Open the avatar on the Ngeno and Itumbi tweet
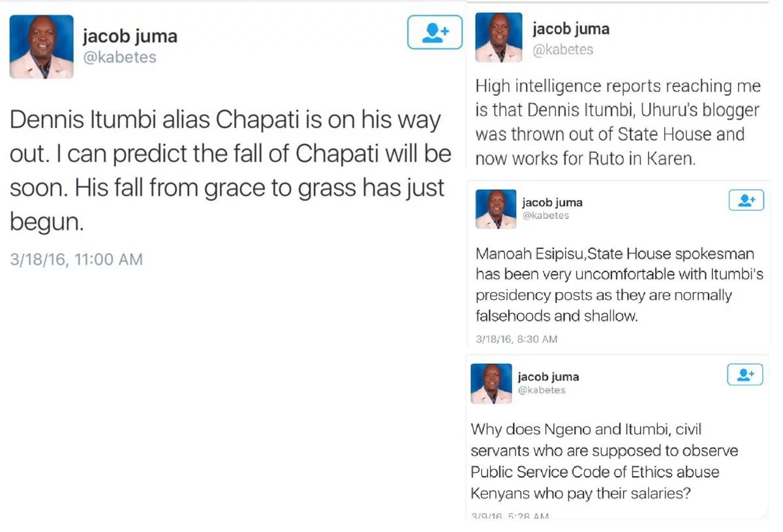The width and height of the screenshot is (783, 532). (x=491, y=383)
